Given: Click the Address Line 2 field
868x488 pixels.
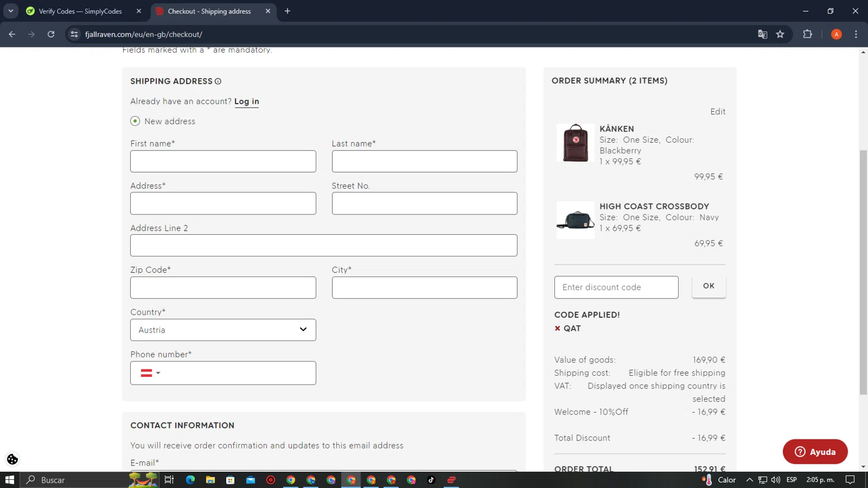Looking at the screenshot, I should [x=324, y=246].
